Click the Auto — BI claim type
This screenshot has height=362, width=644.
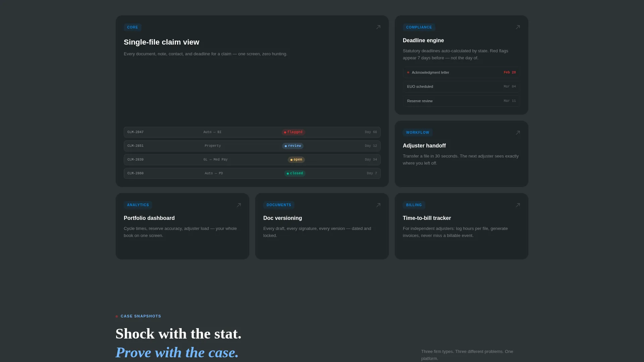coord(212,132)
